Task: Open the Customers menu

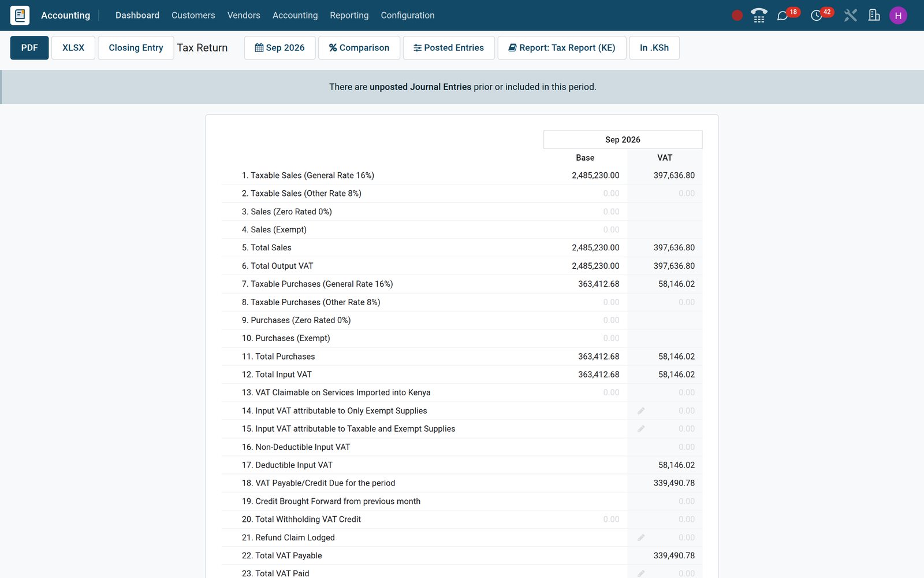Action: tap(193, 16)
